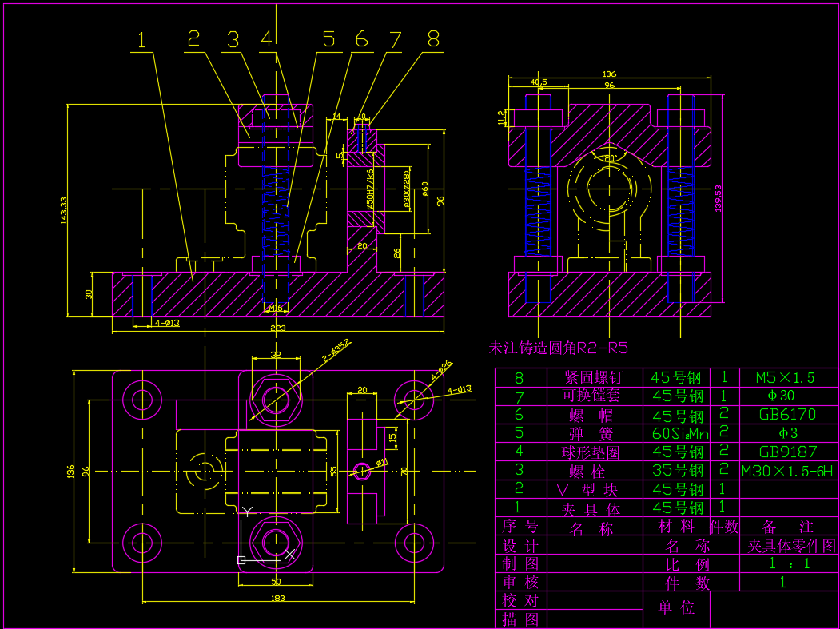
Task: Click the 单位 label in the title block
Action: 676,607
